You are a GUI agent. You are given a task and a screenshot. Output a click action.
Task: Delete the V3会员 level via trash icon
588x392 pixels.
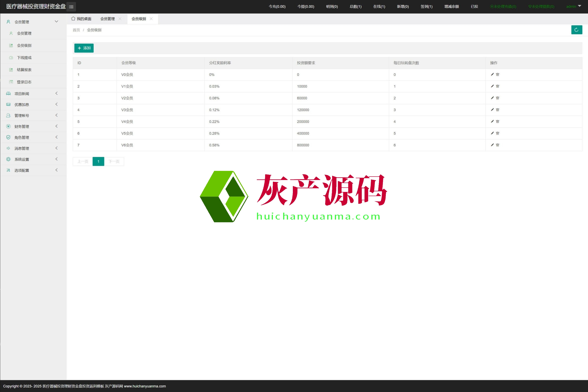pyautogui.click(x=498, y=110)
